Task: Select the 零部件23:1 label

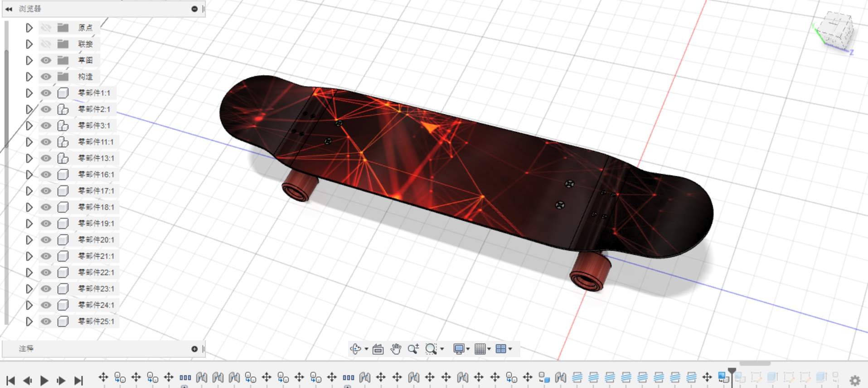Action: click(96, 289)
